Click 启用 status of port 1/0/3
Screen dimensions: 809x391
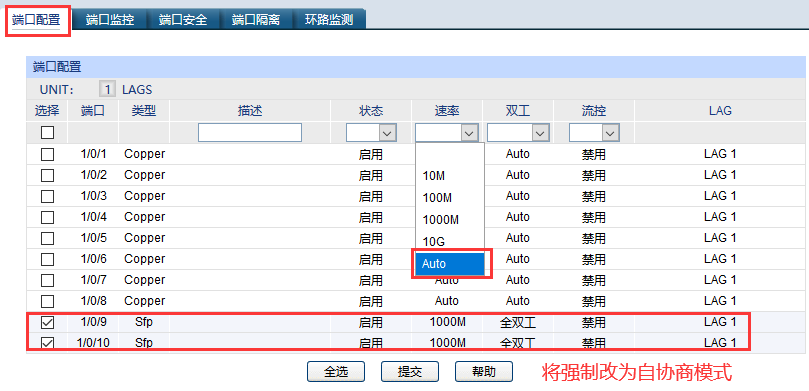(x=371, y=196)
